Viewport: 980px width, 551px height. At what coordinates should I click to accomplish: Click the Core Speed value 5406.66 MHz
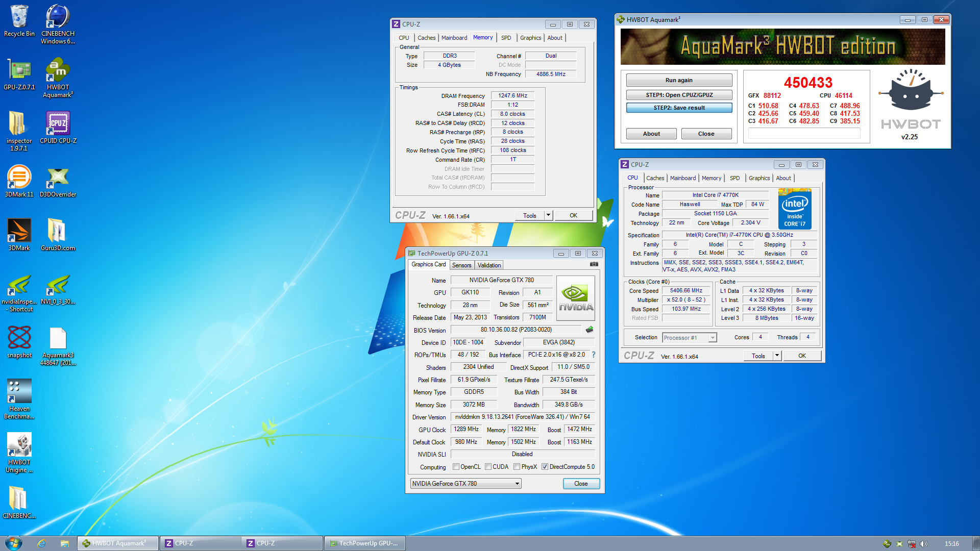point(686,290)
